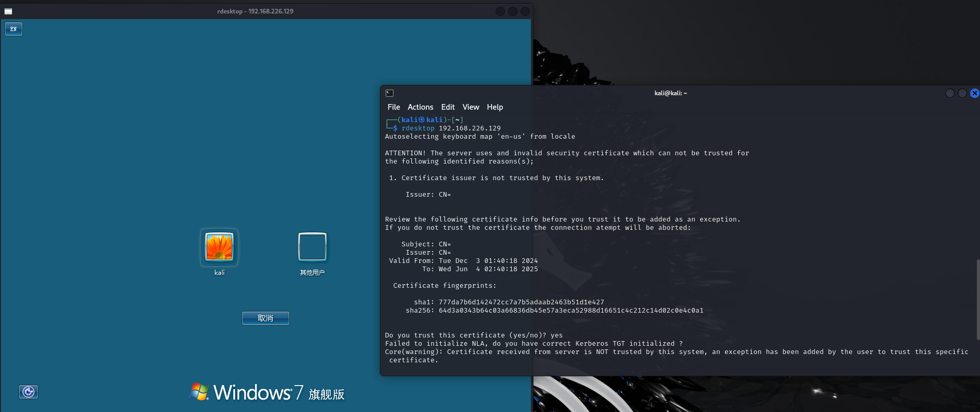
Task: Click the sha1 fingerprint value text
Action: click(x=522, y=302)
